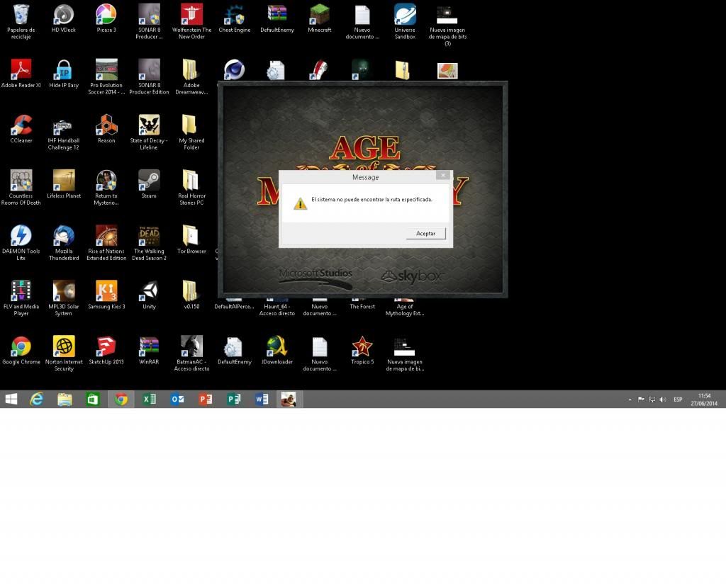
Task: Select WinRAR desktop shortcut
Action: point(149,351)
